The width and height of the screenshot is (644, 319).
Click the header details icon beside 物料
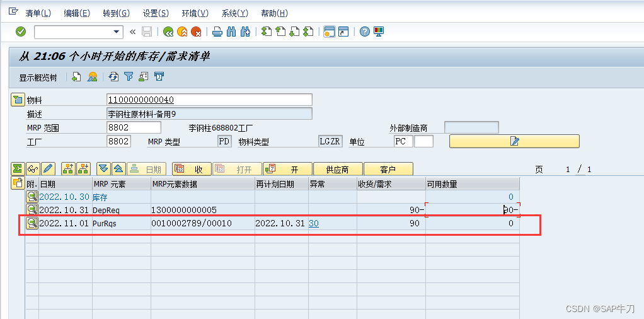pos(18,100)
